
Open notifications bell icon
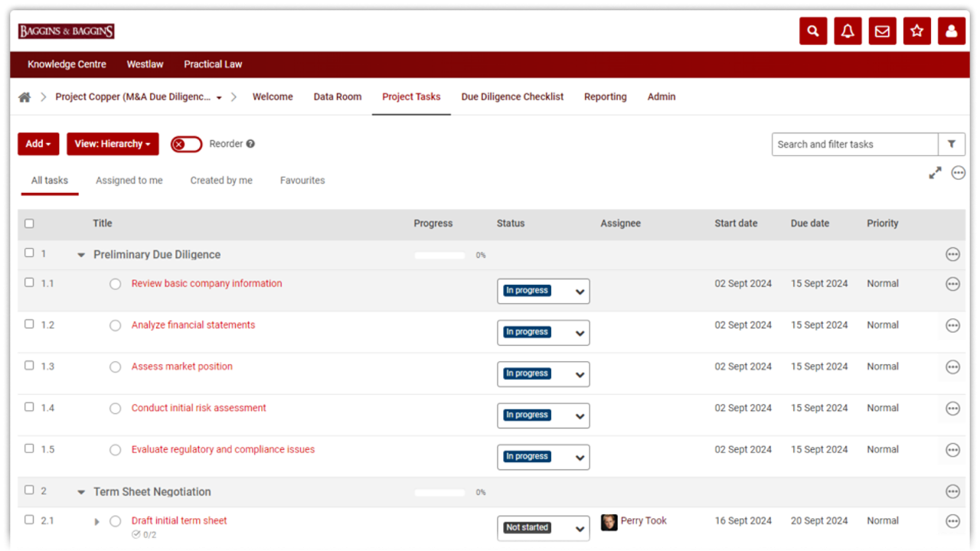[x=848, y=31]
